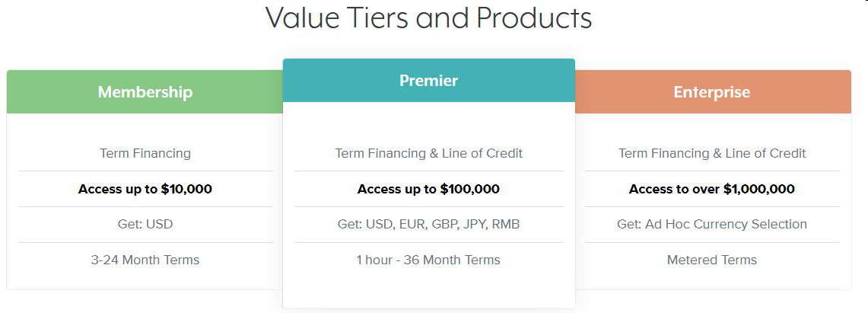Click Get: Ad Hoc Currency Selection row
Image resolution: width=868 pixels, height=313 pixels.
coord(712,225)
